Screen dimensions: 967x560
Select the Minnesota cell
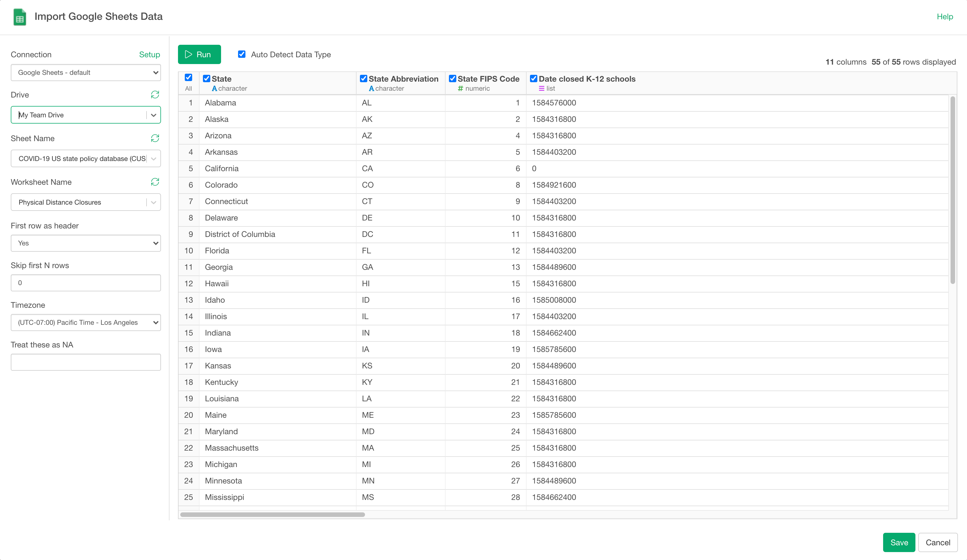[277, 481]
